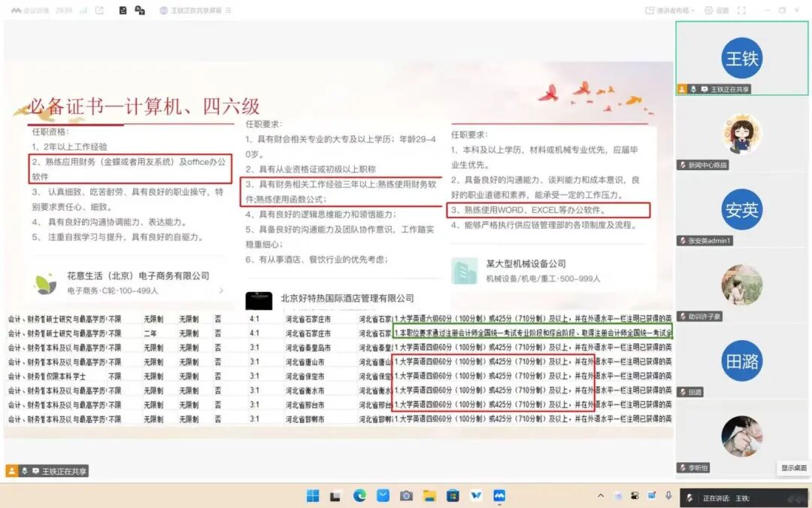Click the muted mic icon beside 田潞 name label
The height and width of the screenshot is (508, 812).
683,392
